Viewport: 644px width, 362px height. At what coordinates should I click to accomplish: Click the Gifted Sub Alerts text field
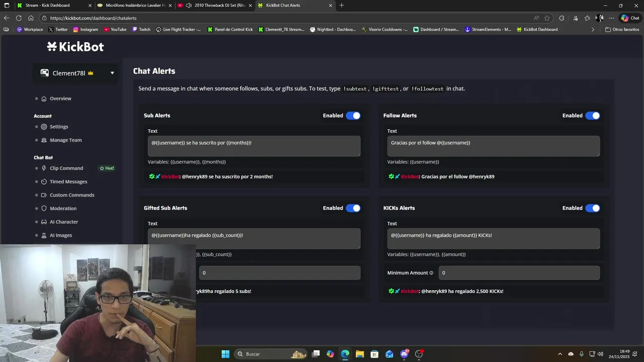pyautogui.click(x=254, y=238)
